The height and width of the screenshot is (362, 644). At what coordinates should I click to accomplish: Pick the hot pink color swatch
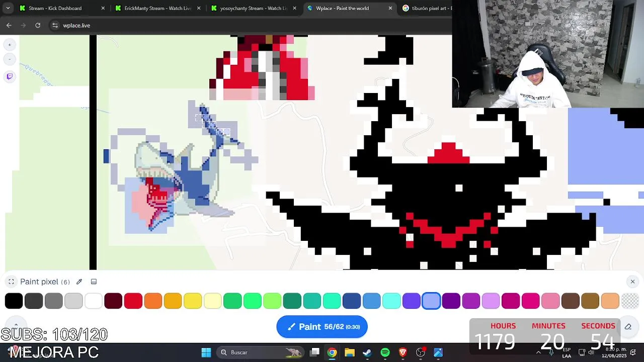pyautogui.click(x=531, y=301)
